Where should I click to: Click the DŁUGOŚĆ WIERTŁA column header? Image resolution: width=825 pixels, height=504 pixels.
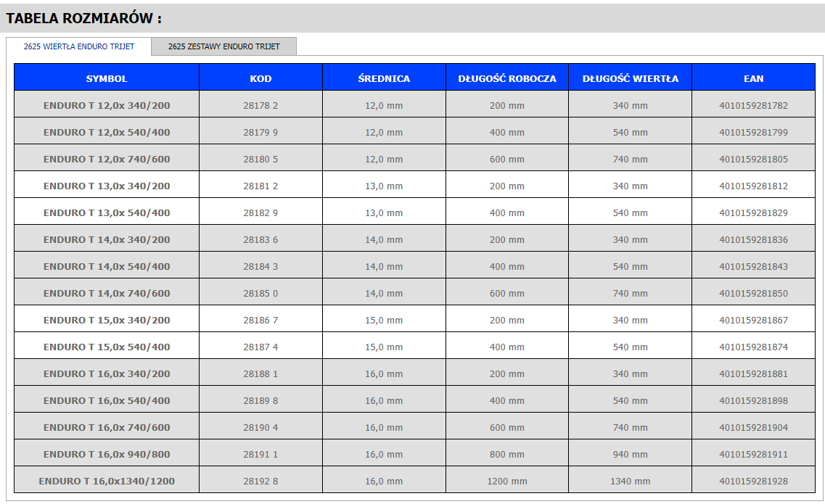[x=631, y=78]
